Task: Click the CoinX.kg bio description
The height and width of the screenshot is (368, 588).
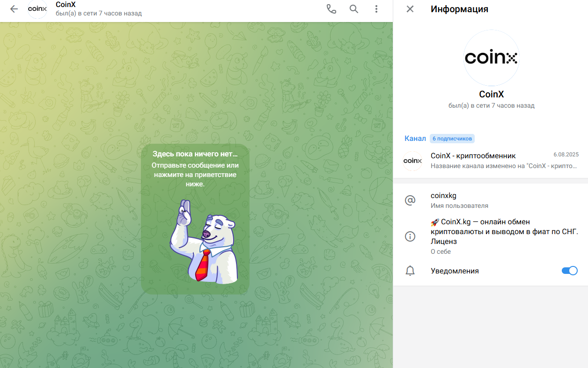Action: (504, 232)
